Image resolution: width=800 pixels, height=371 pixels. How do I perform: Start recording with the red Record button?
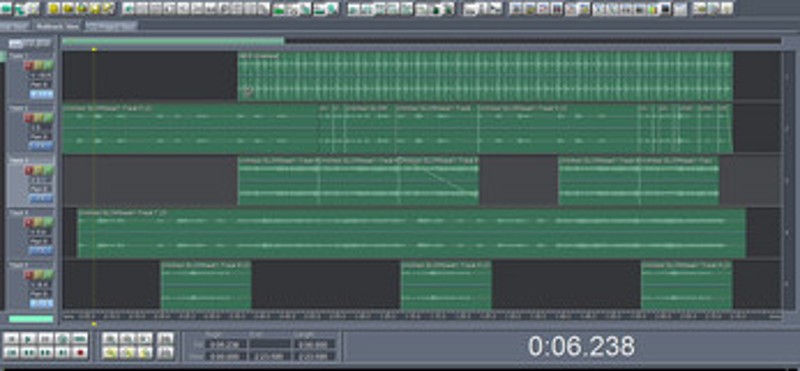(79, 352)
